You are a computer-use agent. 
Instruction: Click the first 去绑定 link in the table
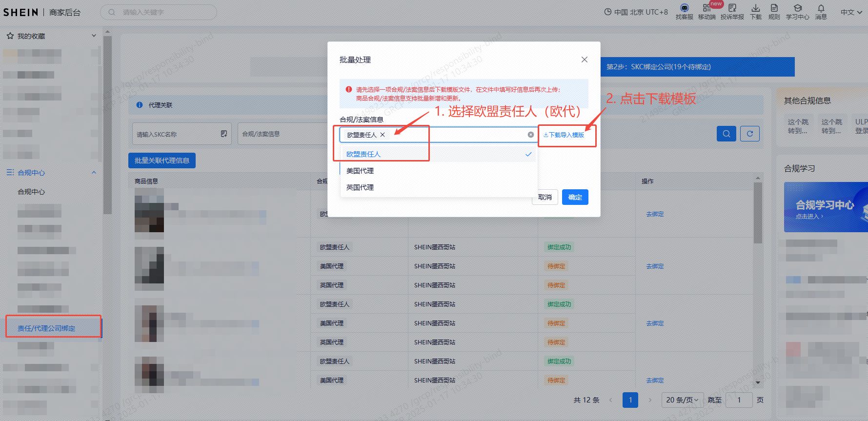655,214
